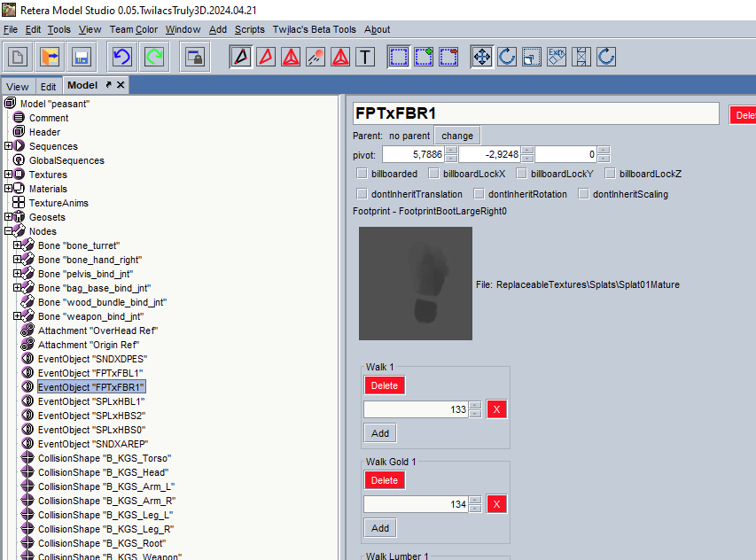Select the animation node mode icon
Screen dimensions: 756x560
point(316,57)
